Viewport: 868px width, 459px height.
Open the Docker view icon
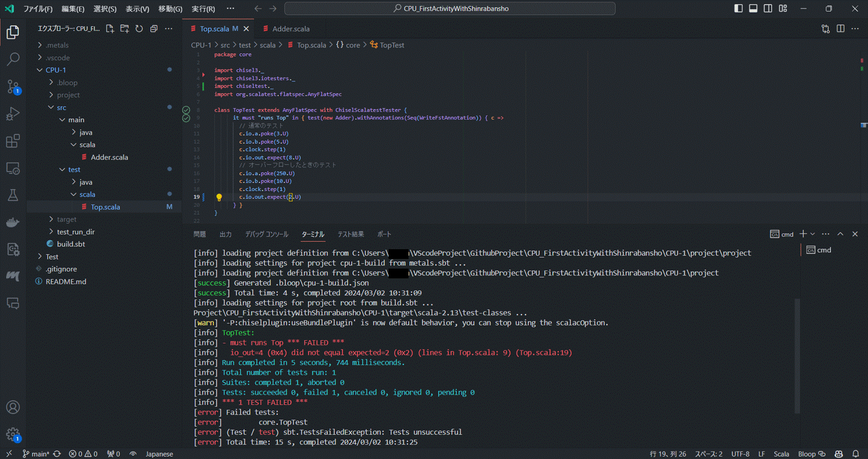coord(13,223)
